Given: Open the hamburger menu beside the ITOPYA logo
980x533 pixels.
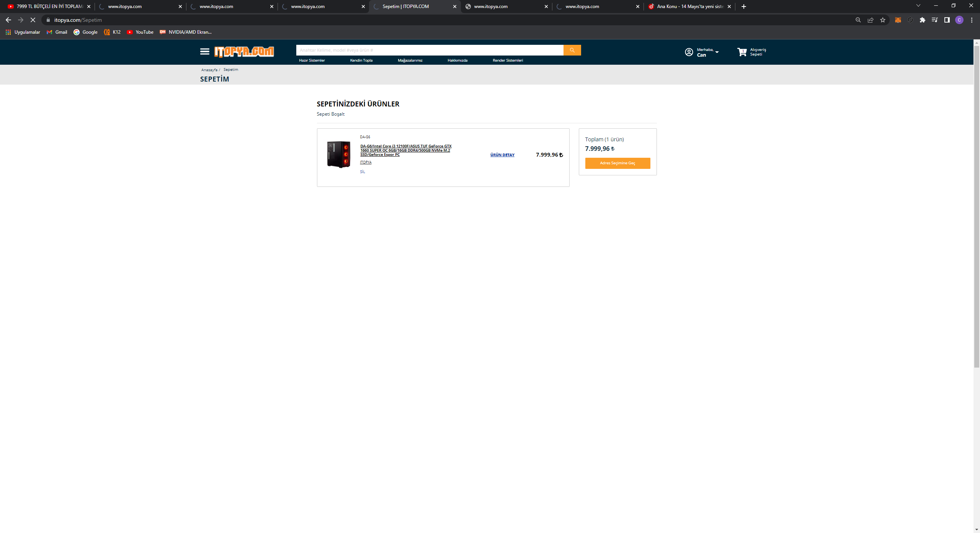Looking at the screenshot, I should 204,51.
